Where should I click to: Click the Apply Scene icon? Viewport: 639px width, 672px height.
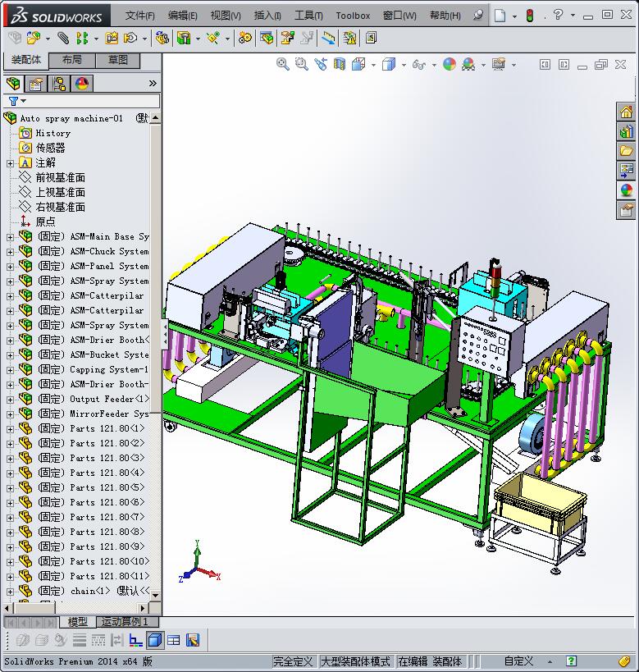click(468, 64)
